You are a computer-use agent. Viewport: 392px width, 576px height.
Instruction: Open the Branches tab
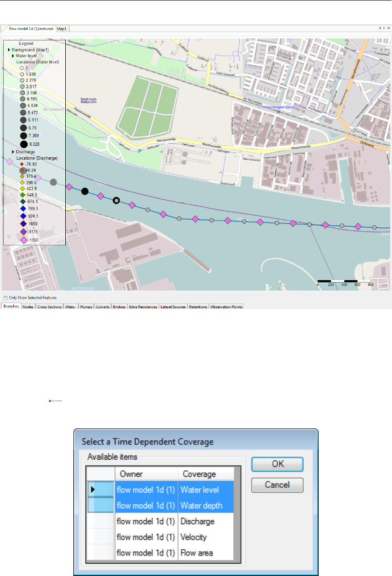tap(10, 307)
